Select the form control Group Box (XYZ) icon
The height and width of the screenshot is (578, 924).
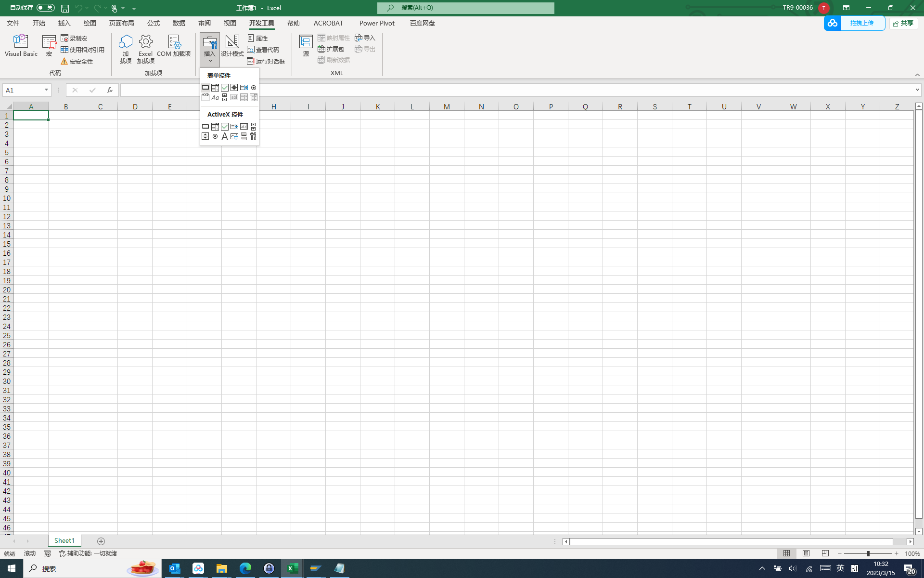click(x=205, y=98)
